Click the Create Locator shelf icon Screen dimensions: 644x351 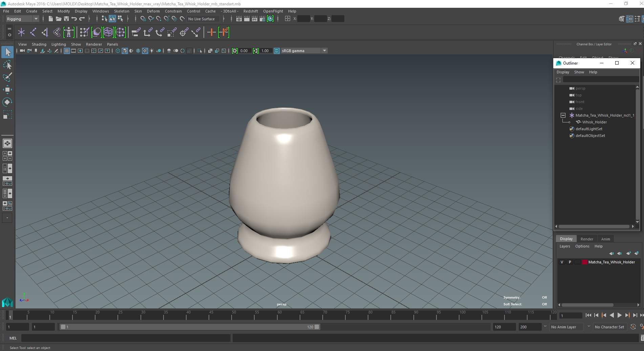tap(21, 32)
